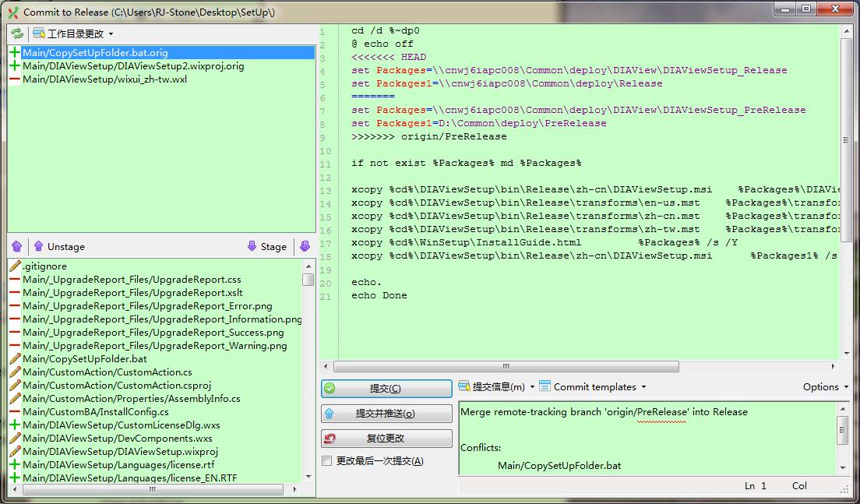Click the plus icon beside DIAViewSetup2.wixproj.orig
Image resolution: width=860 pixels, height=504 pixels.
(15, 66)
